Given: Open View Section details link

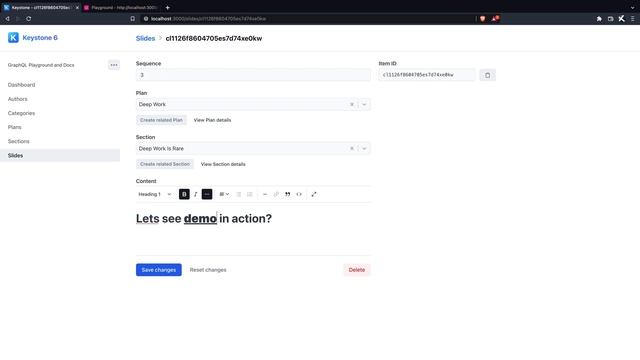Looking at the screenshot, I should [223, 164].
